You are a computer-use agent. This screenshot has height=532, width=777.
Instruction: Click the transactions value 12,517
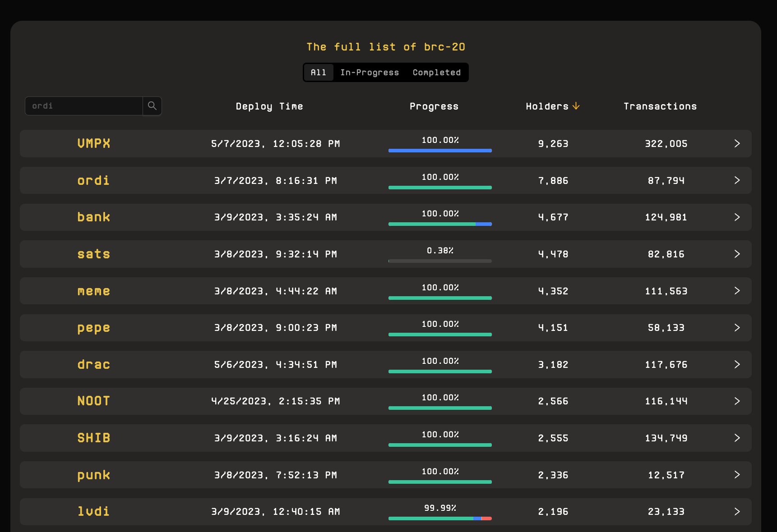(666, 475)
